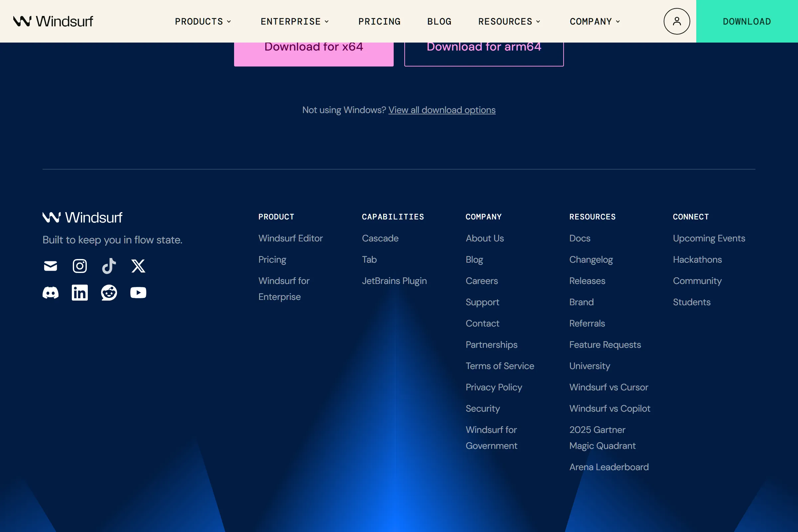This screenshot has height=532, width=798.
Task: Open Windsurf's TikTok page
Action: pos(109,266)
